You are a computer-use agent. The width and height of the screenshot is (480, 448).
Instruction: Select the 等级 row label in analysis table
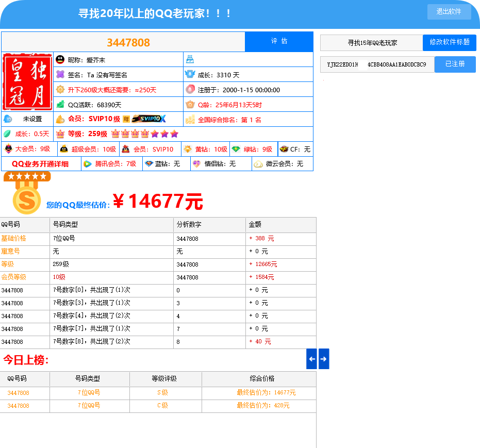7,264
